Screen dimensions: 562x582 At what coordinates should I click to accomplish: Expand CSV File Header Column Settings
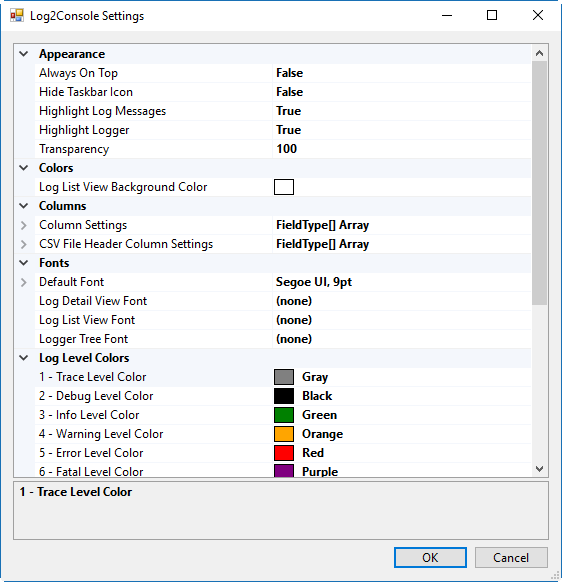click(24, 244)
